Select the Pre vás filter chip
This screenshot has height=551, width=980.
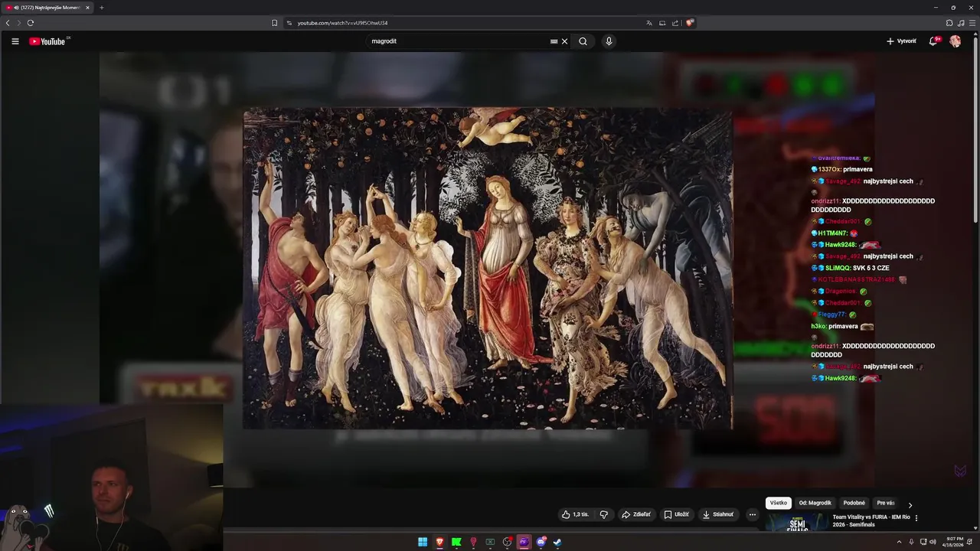[886, 503]
